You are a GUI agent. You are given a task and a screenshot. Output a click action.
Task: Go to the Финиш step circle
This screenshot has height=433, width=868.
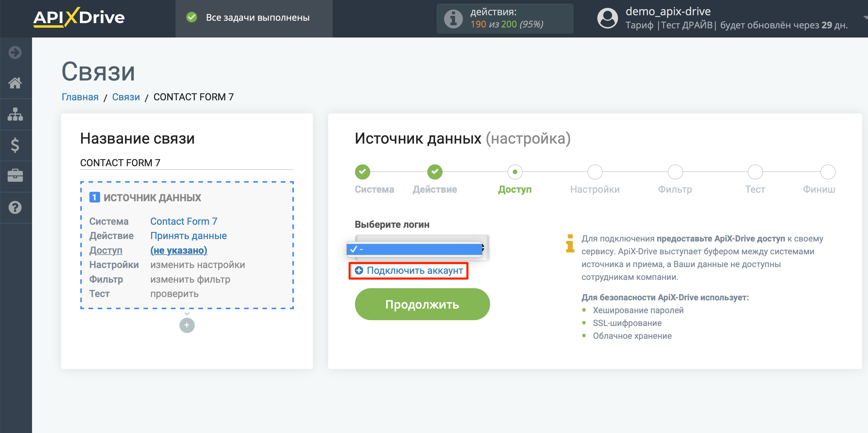(828, 172)
